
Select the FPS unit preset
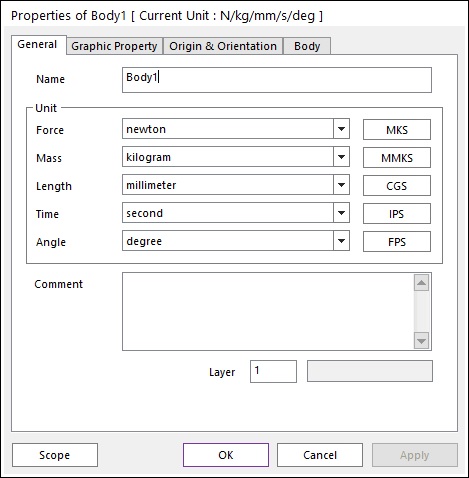pos(397,242)
